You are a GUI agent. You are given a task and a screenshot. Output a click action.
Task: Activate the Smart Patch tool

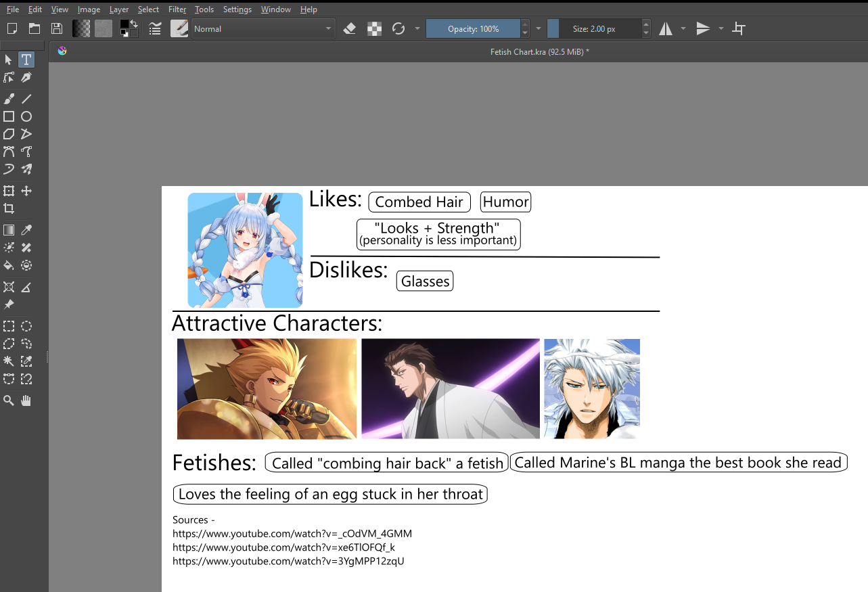point(26,248)
